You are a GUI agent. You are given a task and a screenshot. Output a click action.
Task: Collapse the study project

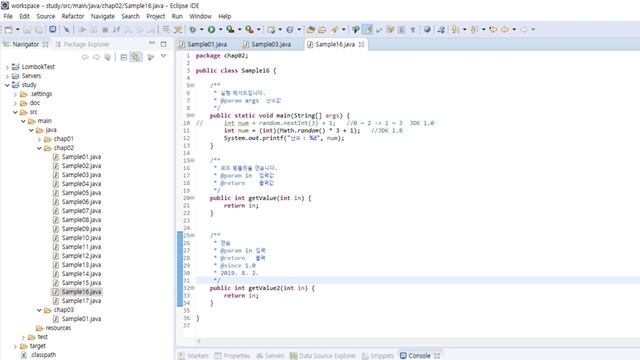7,85
